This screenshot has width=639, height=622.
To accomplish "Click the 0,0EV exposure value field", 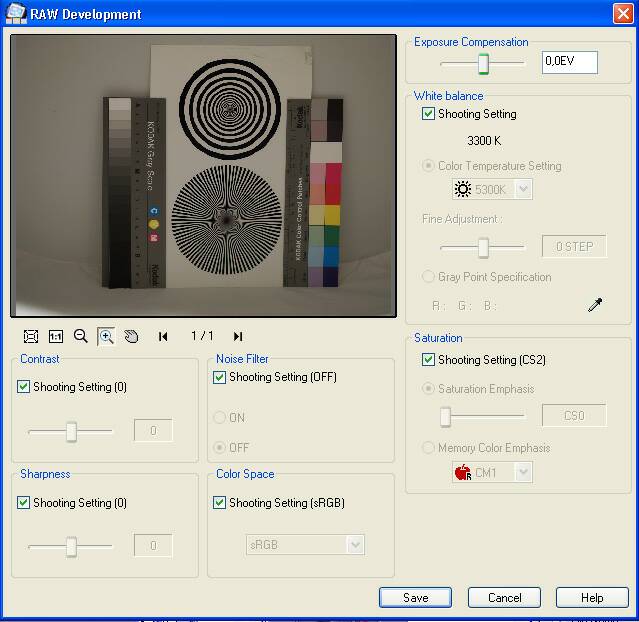I will tap(569, 63).
